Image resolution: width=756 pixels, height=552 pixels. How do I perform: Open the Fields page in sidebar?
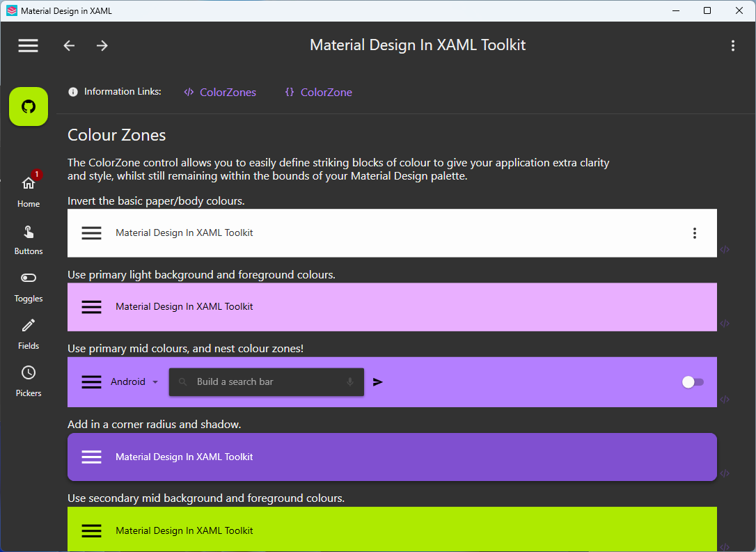tap(29, 334)
